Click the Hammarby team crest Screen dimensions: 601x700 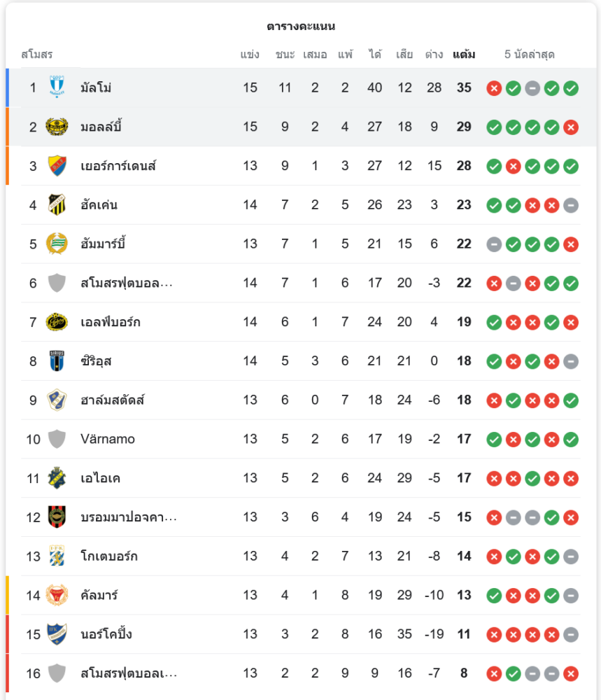tap(57, 244)
